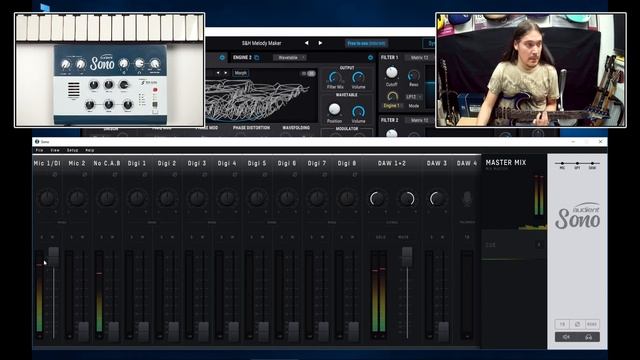Viewport: 640px width, 360px height.
Task: Click the DAW 3 channel fader
Action: pyautogui.click(x=444, y=331)
